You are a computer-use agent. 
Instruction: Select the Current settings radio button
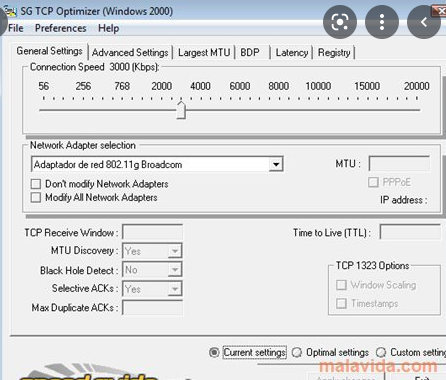coord(214,352)
